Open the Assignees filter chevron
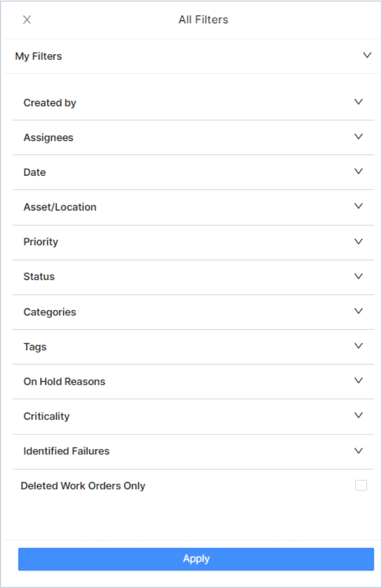Screen dimensions: 382x588 358,137
